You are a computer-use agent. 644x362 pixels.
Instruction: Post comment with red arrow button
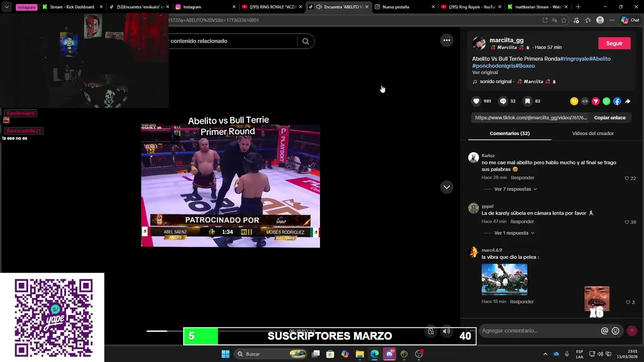point(632,331)
